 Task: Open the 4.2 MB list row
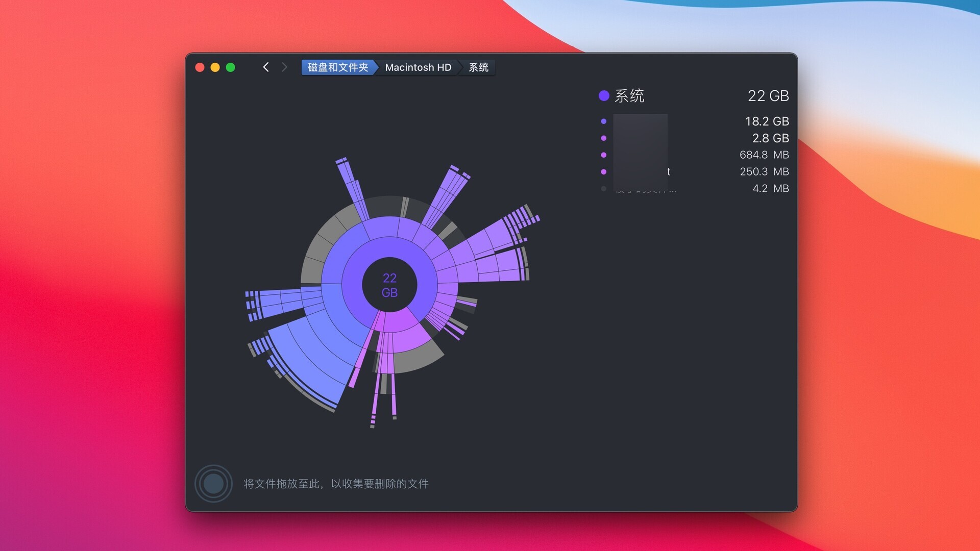(695, 189)
